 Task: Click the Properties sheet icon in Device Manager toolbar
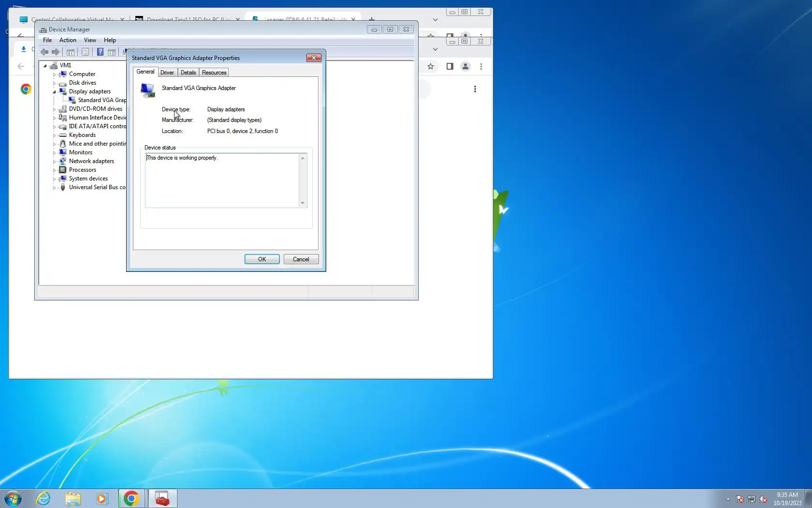click(85, 52)
